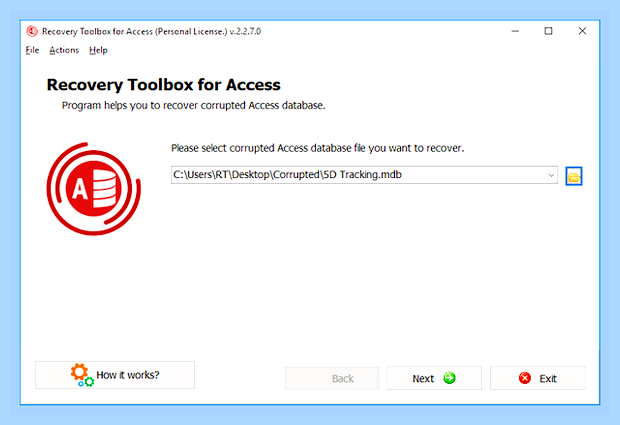Click the yellow folder browse icon
This screenshot has width=620, height=425.
click(574, 176)
